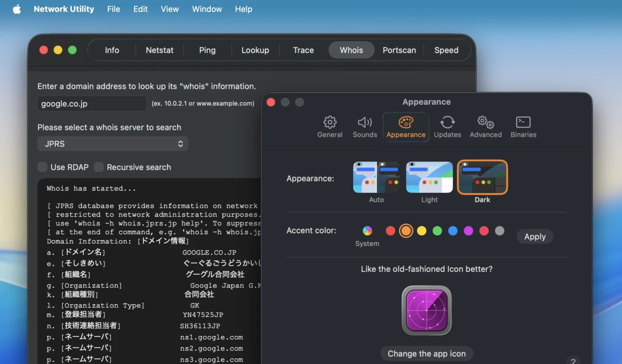Screen dimensions: 622x364
Task: Click the old-fashioned radar app icon
Action: point(426,310)
